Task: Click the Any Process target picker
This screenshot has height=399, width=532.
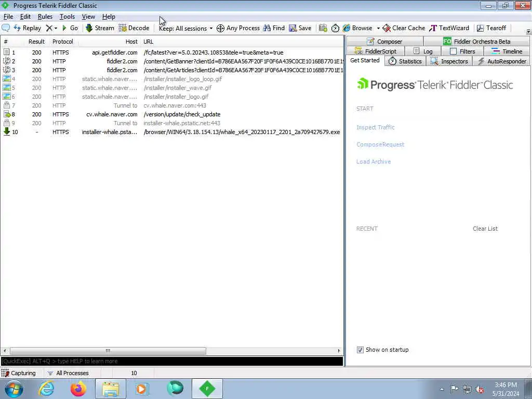Action: pyautogui.click(x=238, y=28)
